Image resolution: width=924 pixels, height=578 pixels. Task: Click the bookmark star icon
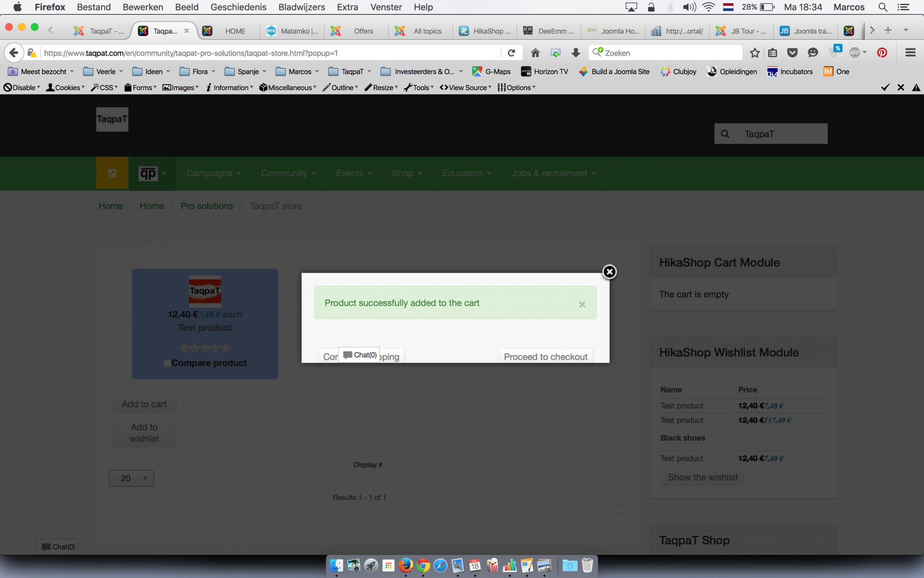tap(754, 53)
